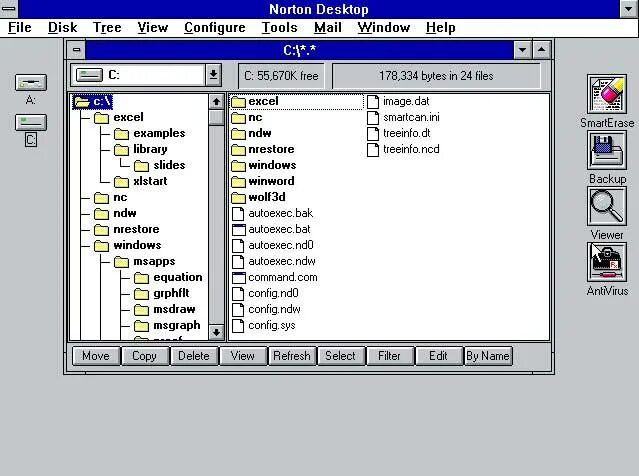Click the nrestore folder icon in file list

(238, 150)
